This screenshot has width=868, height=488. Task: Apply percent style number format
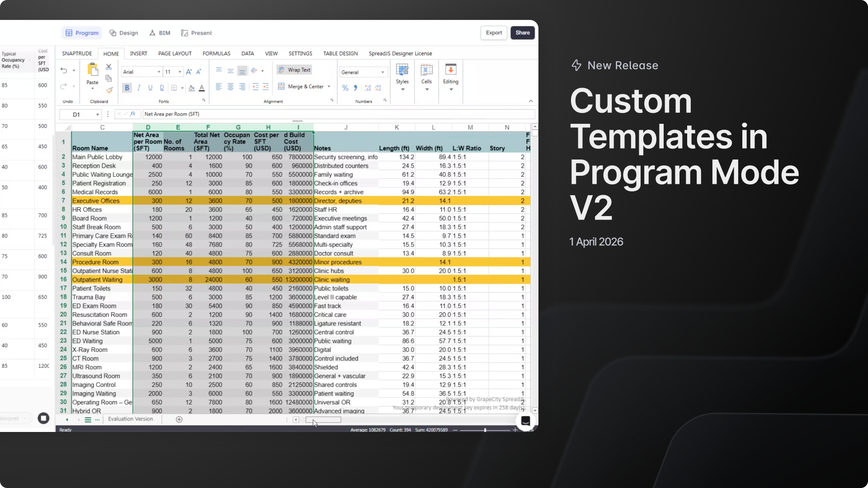coord(345,88)
